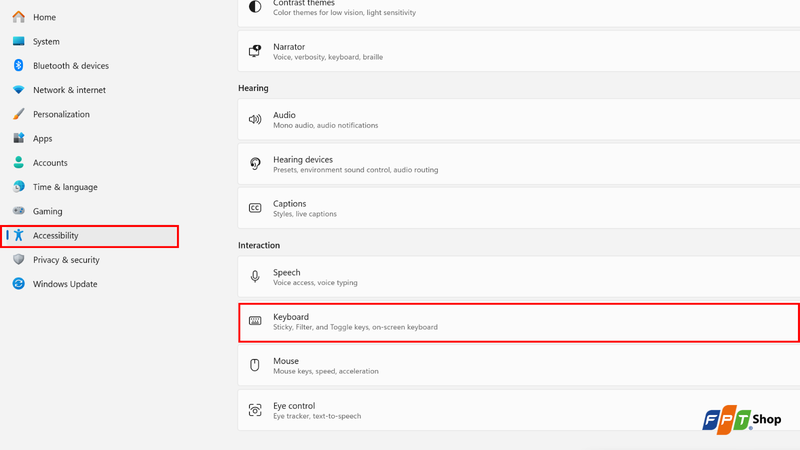Click the Speech microphone icon

click(x=255, y=277)
